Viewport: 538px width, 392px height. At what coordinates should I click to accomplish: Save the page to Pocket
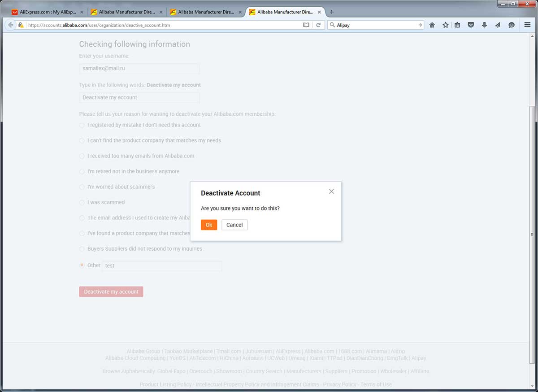(x=471, y=25)
